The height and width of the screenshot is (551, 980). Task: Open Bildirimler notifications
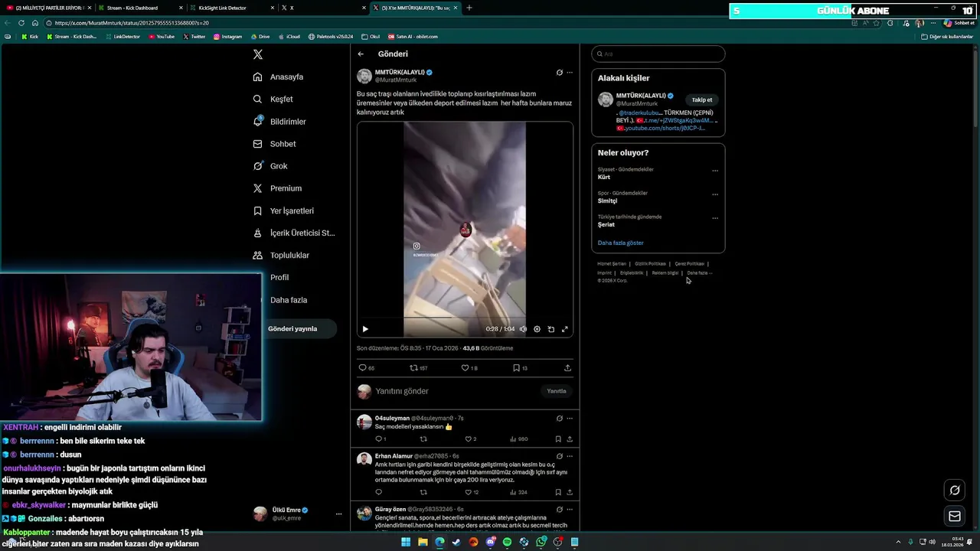(x=279, y=122)
